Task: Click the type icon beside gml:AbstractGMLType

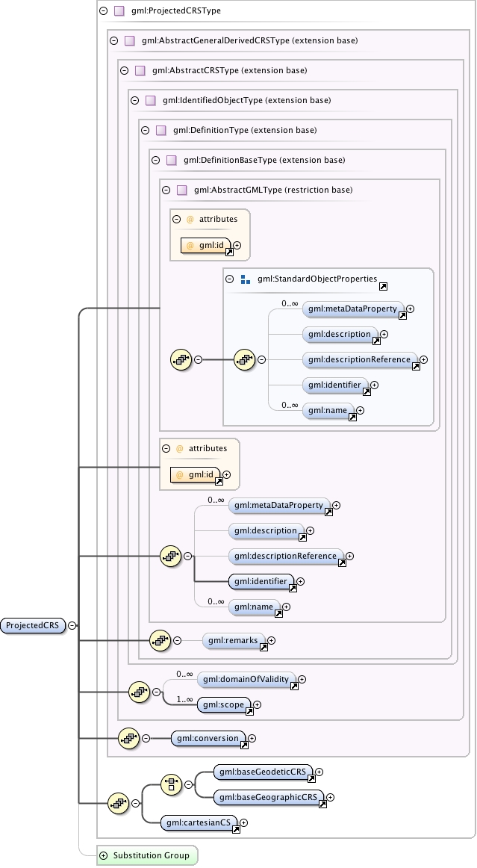Action: click(182, 190)
